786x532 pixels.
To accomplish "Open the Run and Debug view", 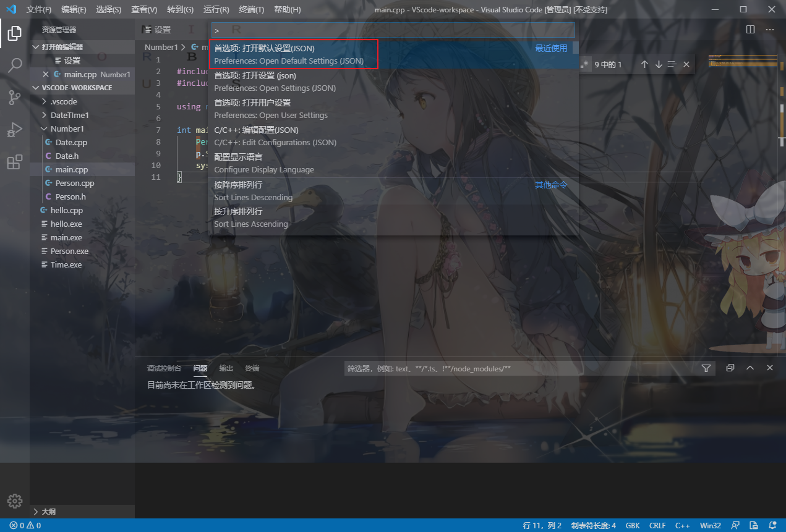I will (15, 129).
